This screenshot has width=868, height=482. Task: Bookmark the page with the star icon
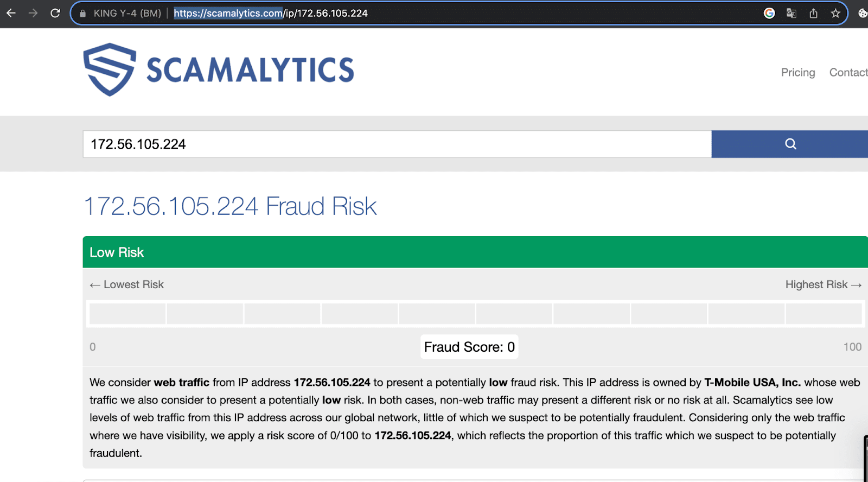pos(835,13)
